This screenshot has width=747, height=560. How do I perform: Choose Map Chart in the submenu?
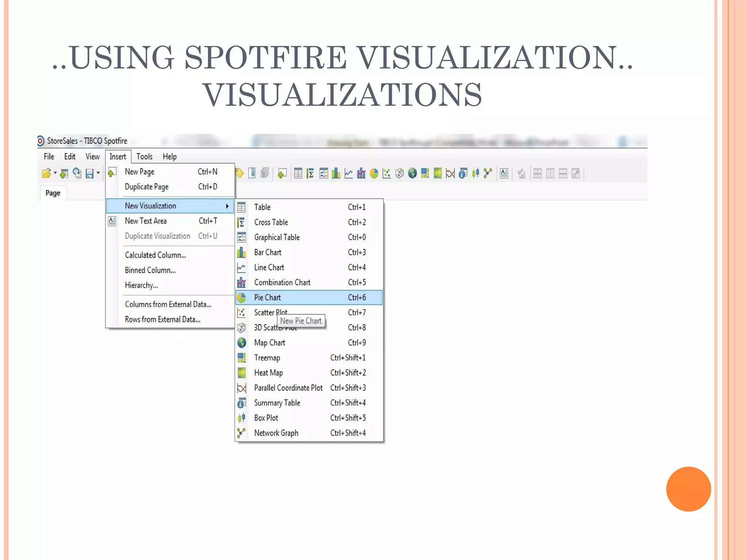[309, 343]
